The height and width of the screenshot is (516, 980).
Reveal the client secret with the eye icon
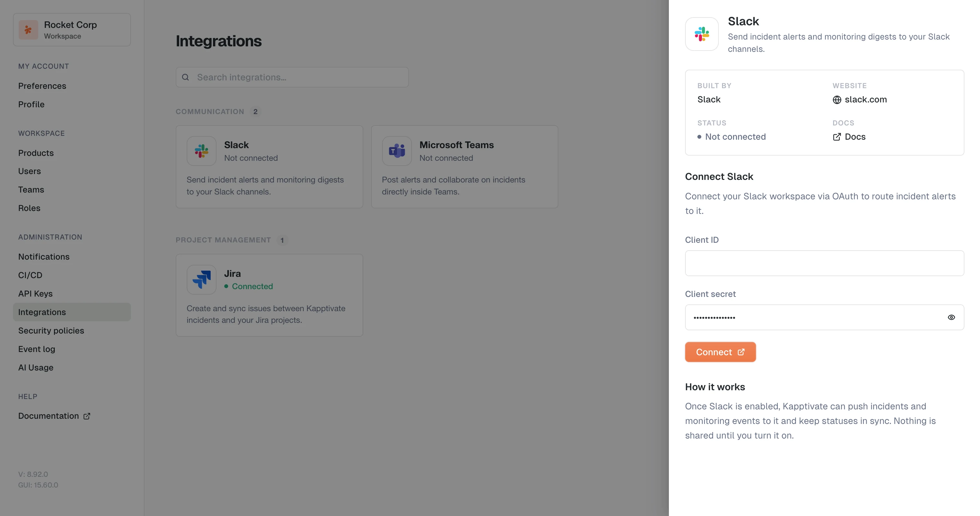(x=951, y=317)
